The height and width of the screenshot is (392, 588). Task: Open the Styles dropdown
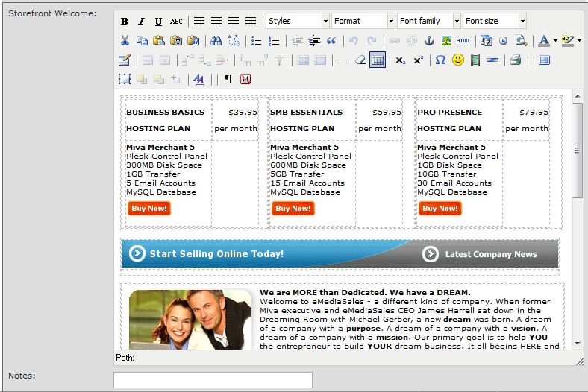[x=298, y=21]
